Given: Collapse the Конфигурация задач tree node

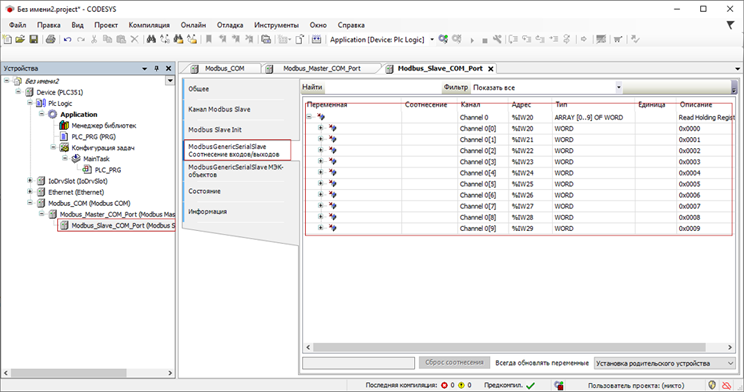Looking at the screenshot, I should coord(53,147).
